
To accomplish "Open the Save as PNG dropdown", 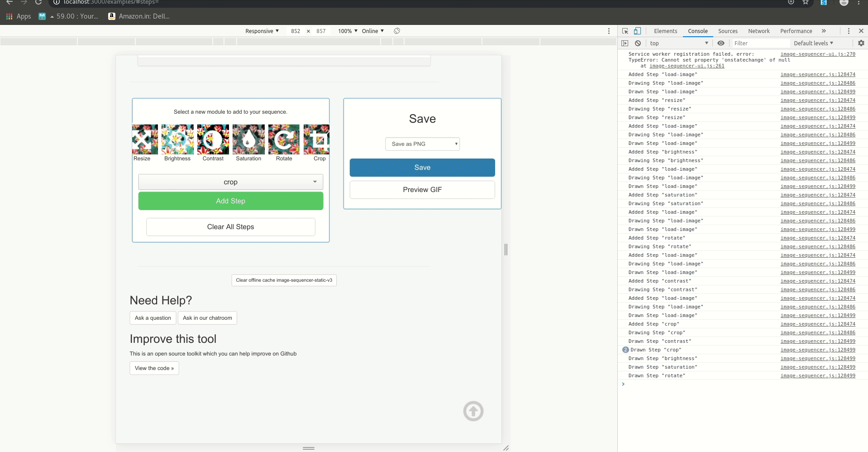I will (x=422, y=144).
